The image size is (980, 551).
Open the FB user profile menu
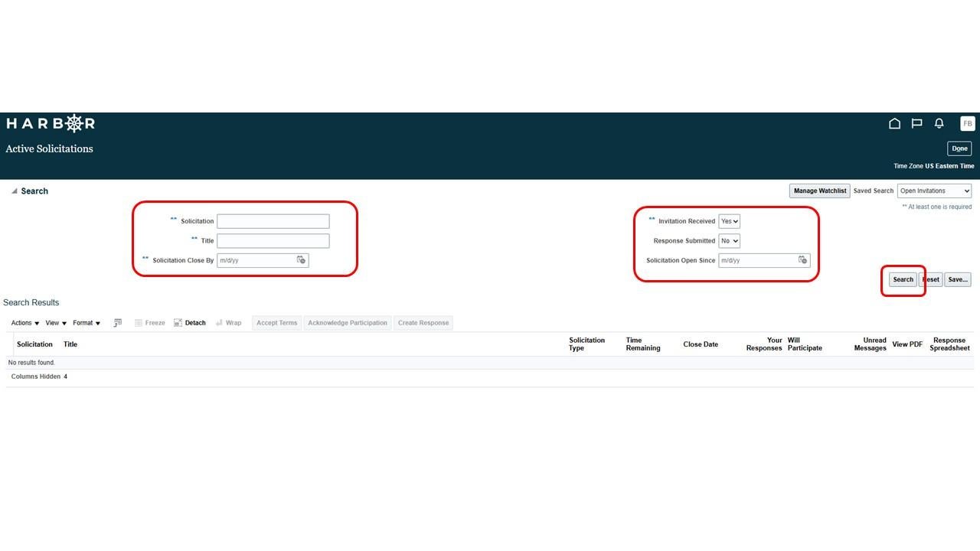968,123
